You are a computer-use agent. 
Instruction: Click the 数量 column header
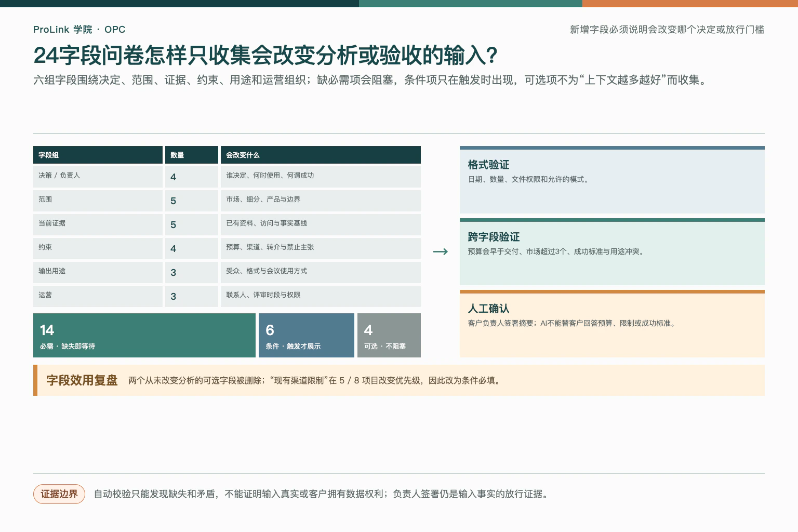192,155
